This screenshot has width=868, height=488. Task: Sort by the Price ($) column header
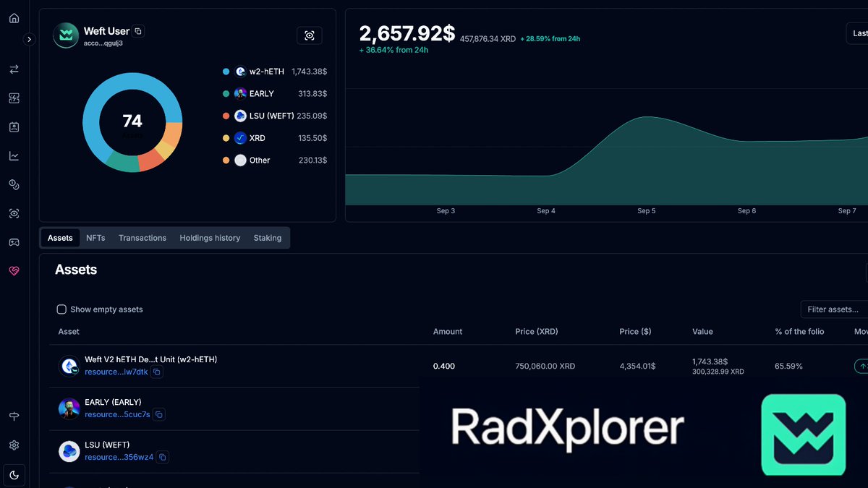(636, 331)
